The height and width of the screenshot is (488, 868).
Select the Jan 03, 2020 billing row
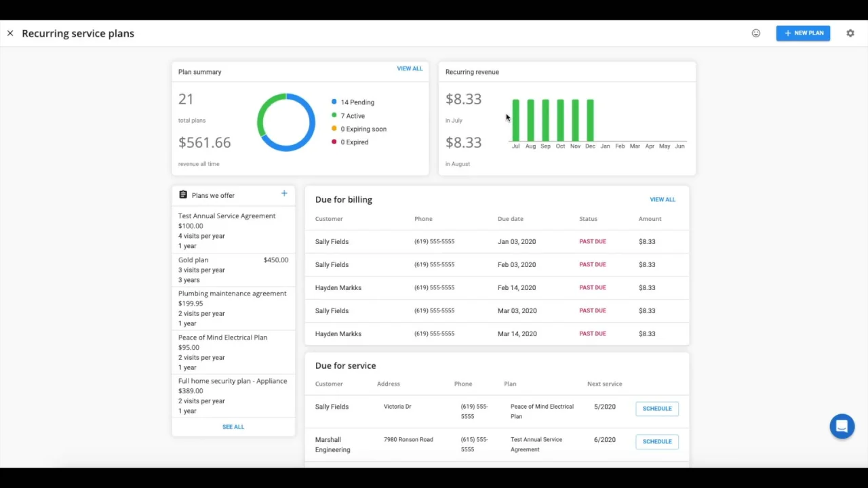(497, 241)
